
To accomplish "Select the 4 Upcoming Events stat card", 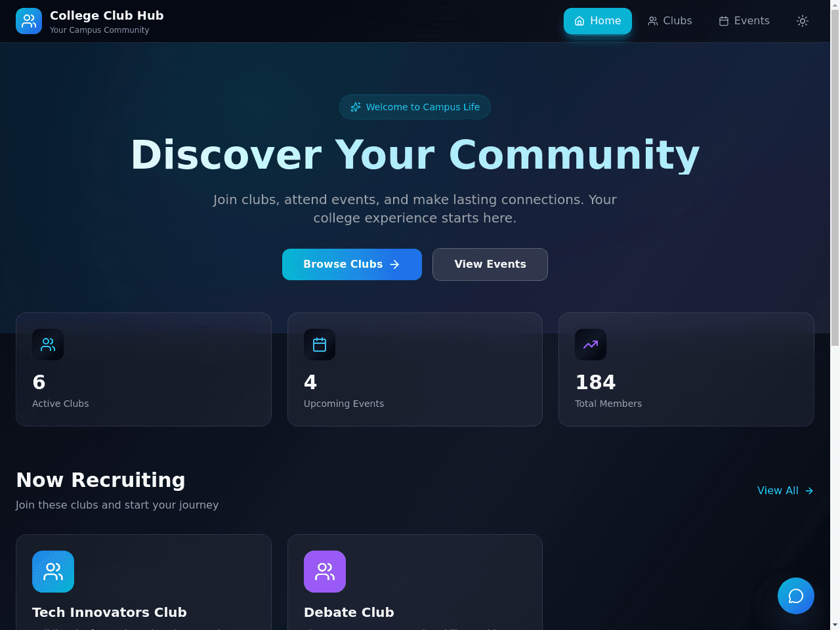I will [x=415, y=369].
